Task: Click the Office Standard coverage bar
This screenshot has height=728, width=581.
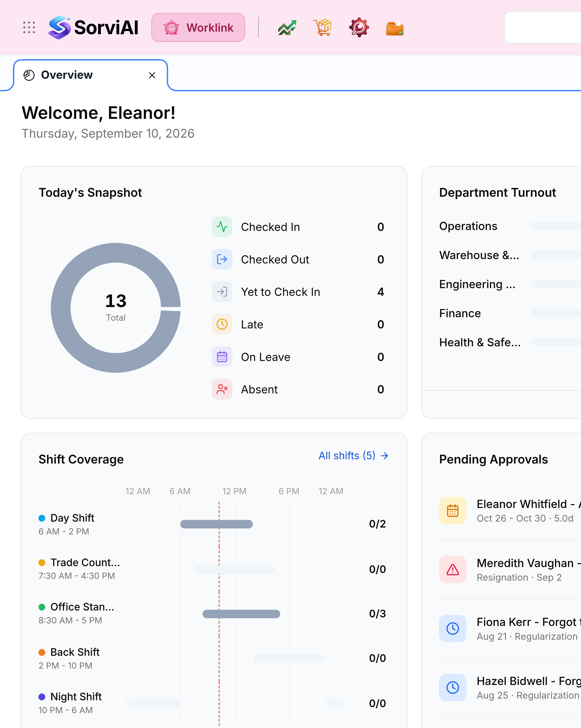Action: click(241, 614)
